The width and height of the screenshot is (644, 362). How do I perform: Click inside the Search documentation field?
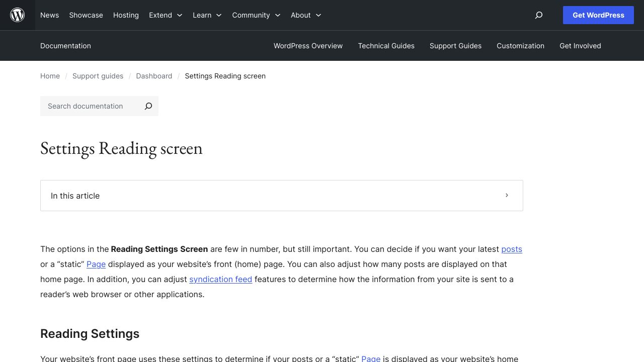(x=91, y=106)
